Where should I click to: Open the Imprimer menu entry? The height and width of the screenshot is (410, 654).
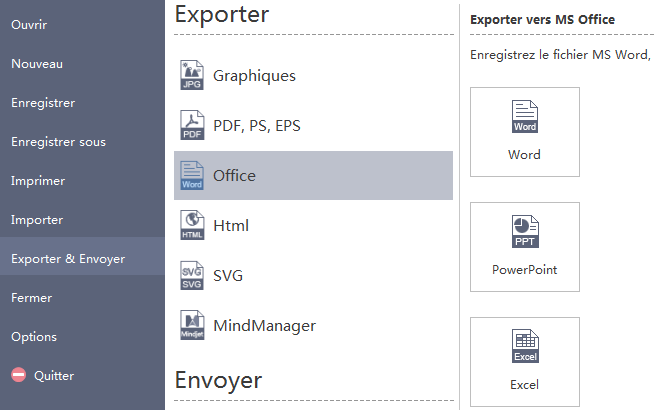[38, 181]
